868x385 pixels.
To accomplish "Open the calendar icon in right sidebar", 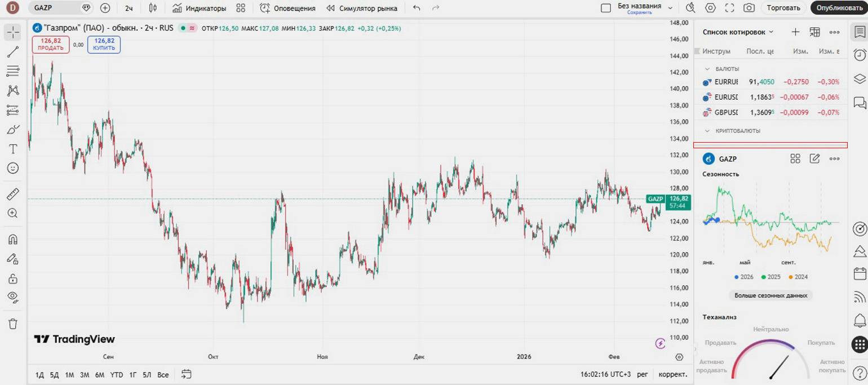I will pyautogui.click(x=860, y=274).
